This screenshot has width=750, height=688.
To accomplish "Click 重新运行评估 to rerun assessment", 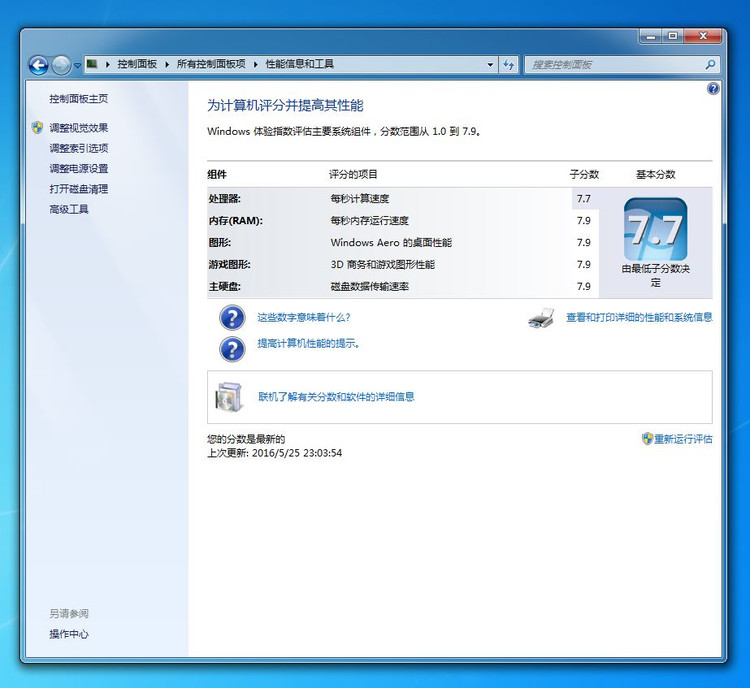I will (683, 439).
